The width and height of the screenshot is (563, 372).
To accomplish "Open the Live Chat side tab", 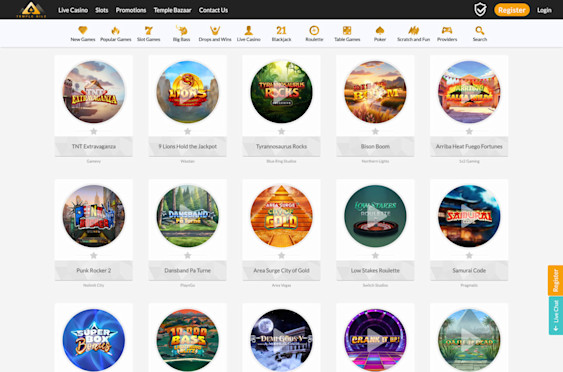I will tap(555, 316).
